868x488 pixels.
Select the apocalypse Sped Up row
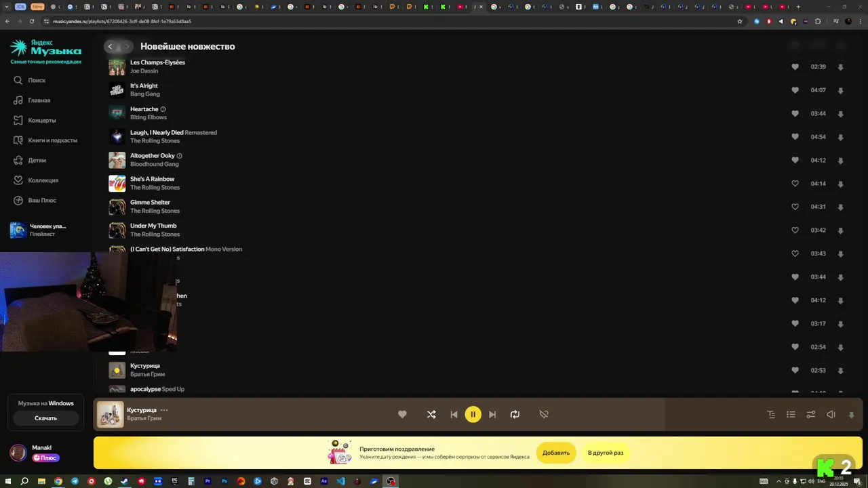pyautogui.click(x=477, y=389)
